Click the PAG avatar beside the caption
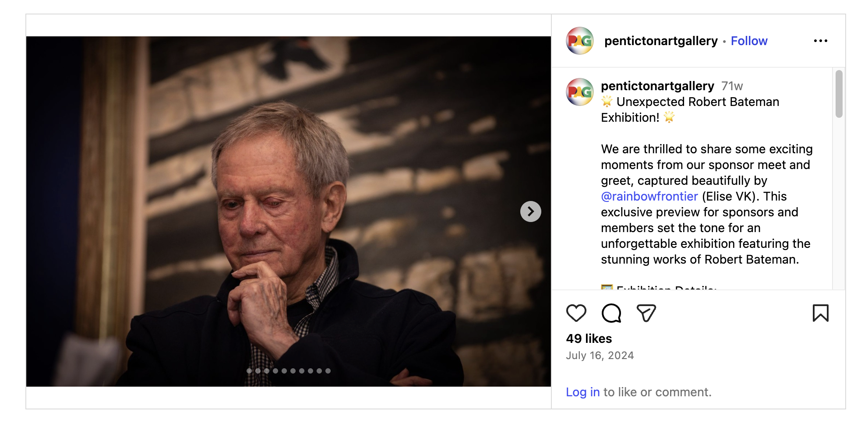Image resolution: width=868 pixels, height=423 pixels. click(579, 92)
